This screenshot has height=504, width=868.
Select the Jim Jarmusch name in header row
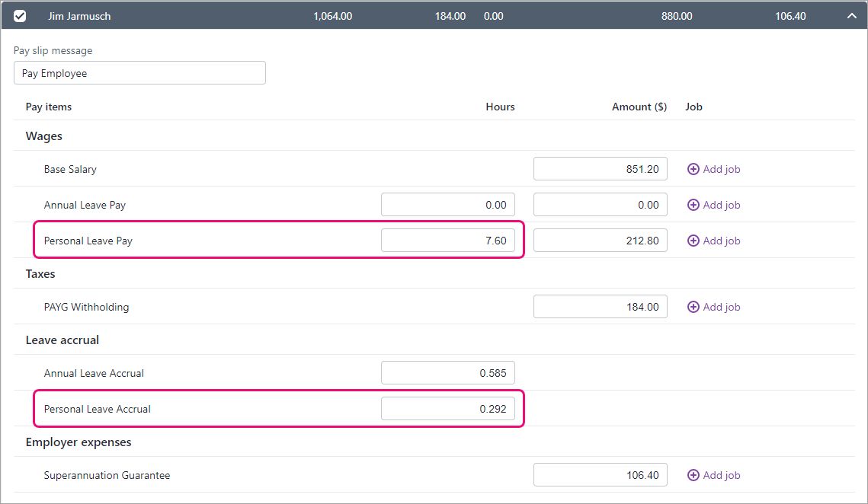79,16
